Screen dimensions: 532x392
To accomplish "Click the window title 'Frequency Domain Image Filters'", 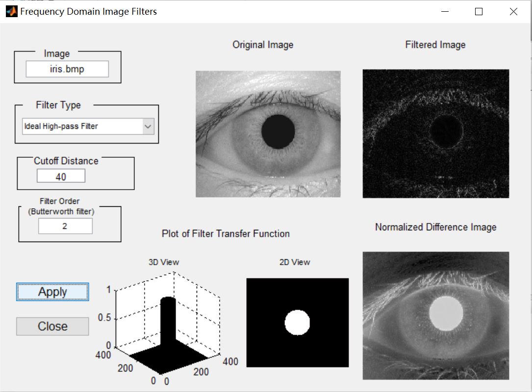I will click(x=89, y=12).
